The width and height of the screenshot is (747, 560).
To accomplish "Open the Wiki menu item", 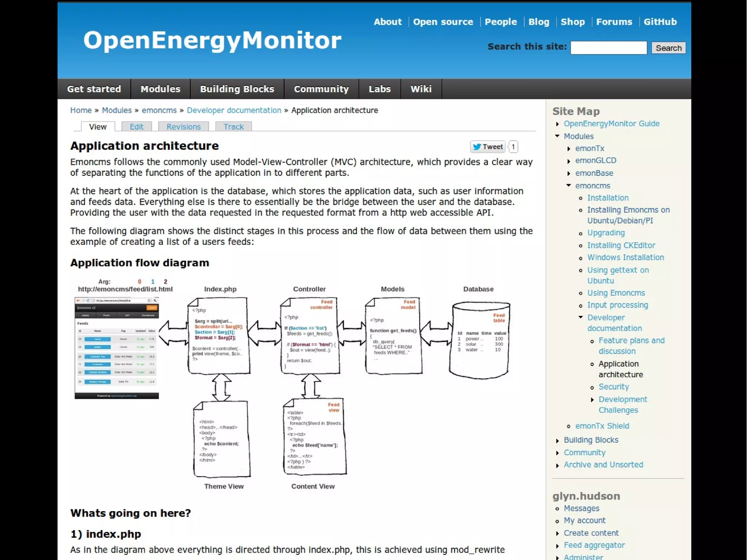I will (421, 89).
